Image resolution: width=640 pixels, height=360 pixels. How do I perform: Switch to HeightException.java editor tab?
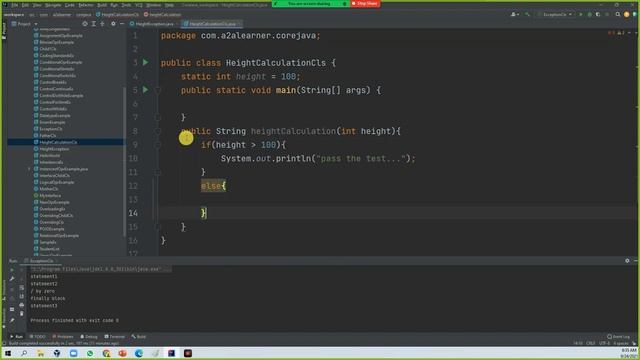click(x=154, y=24)
